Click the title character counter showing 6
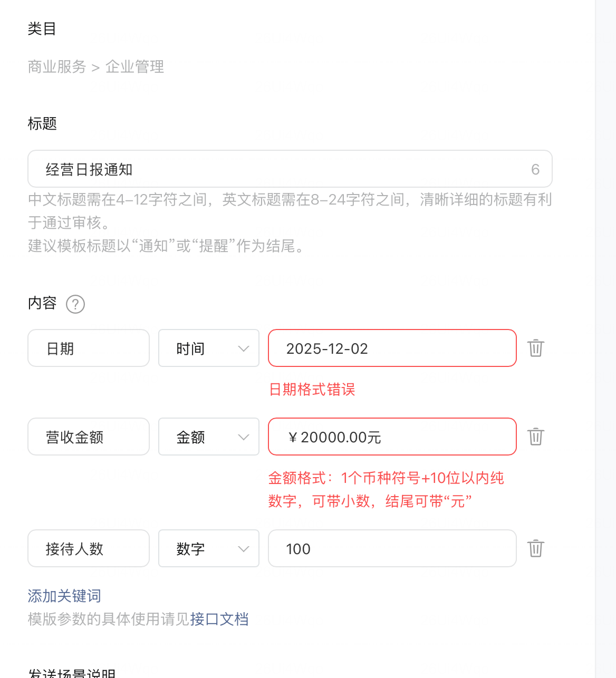Image resolution: width=616 pixels, height=678 pixels. point(535,169)
